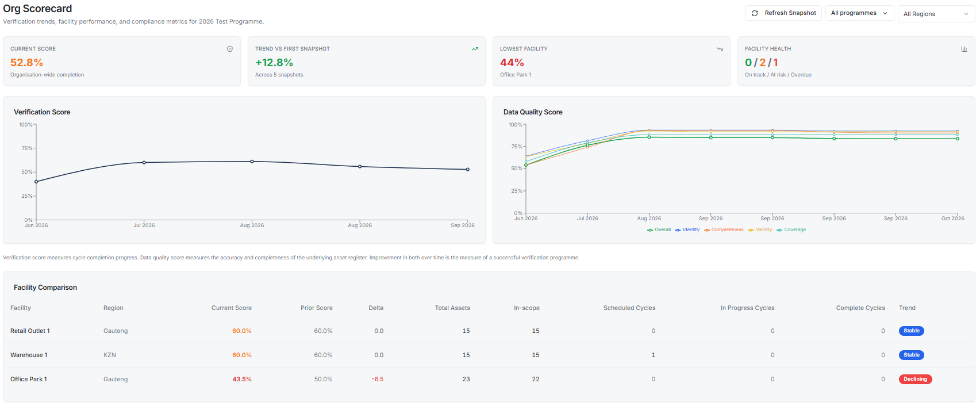
Task: Click the Prior Score column header
Action: click(317, 308)
